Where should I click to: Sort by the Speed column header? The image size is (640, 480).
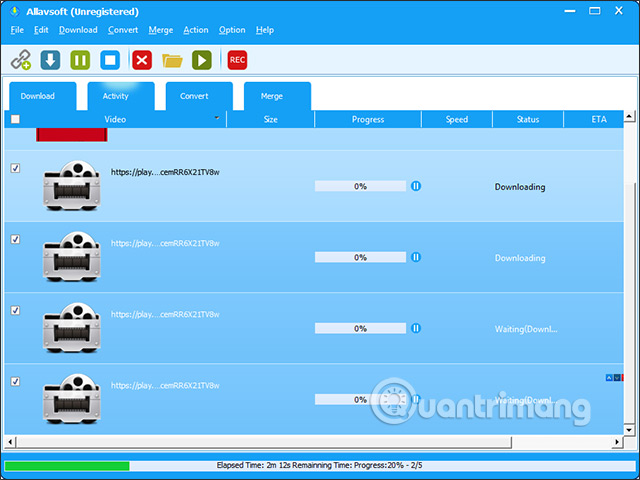click(x=457, y=119)
